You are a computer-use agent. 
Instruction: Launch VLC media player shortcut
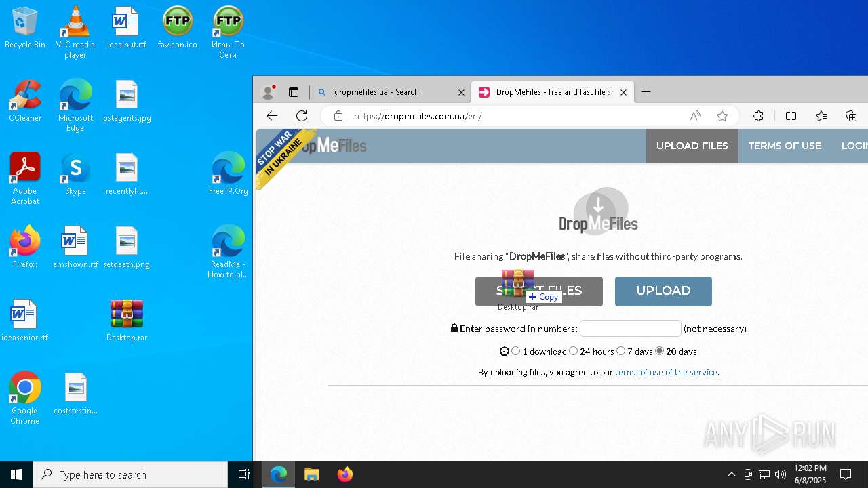[x=75, y=33]
